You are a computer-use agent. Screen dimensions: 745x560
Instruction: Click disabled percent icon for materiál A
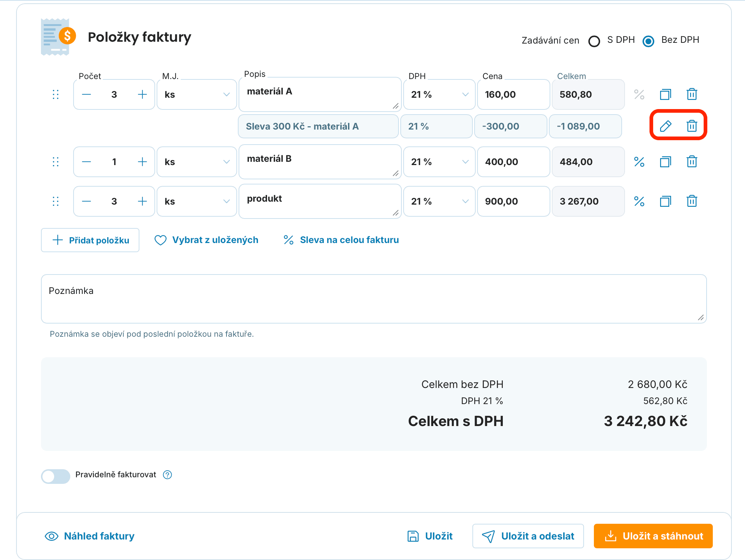click(x=639, y=94)
